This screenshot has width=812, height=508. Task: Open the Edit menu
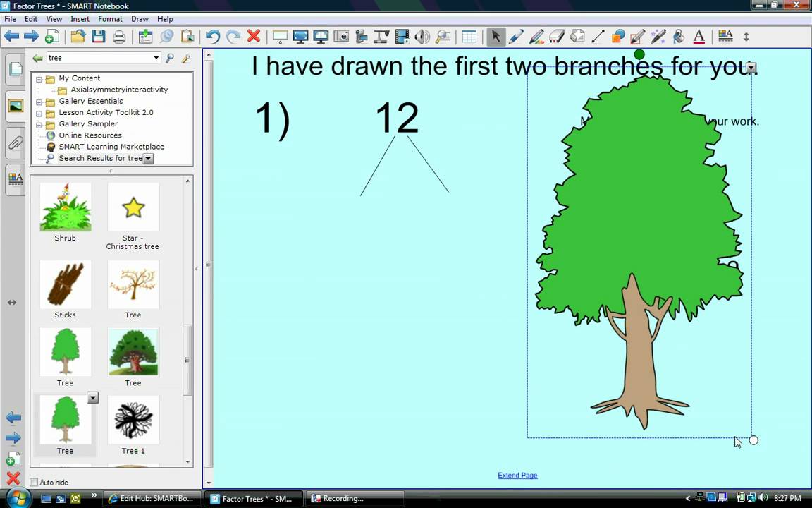pyautogui.click(x=31, y=18)
